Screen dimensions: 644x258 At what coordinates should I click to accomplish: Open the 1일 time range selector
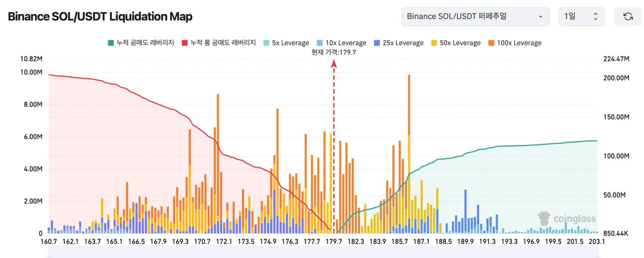[581, 17]
